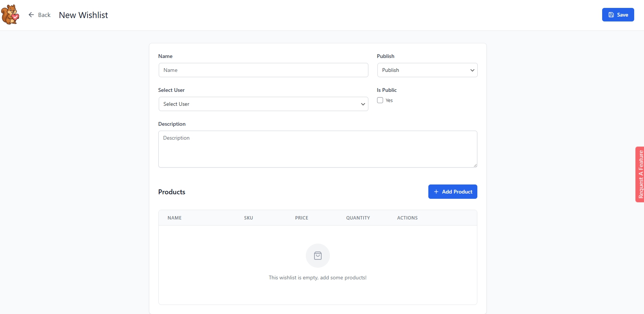Click the PRICE column header
Image resolution: width=644 pixels, height=314 pixels.
[301, 218]
